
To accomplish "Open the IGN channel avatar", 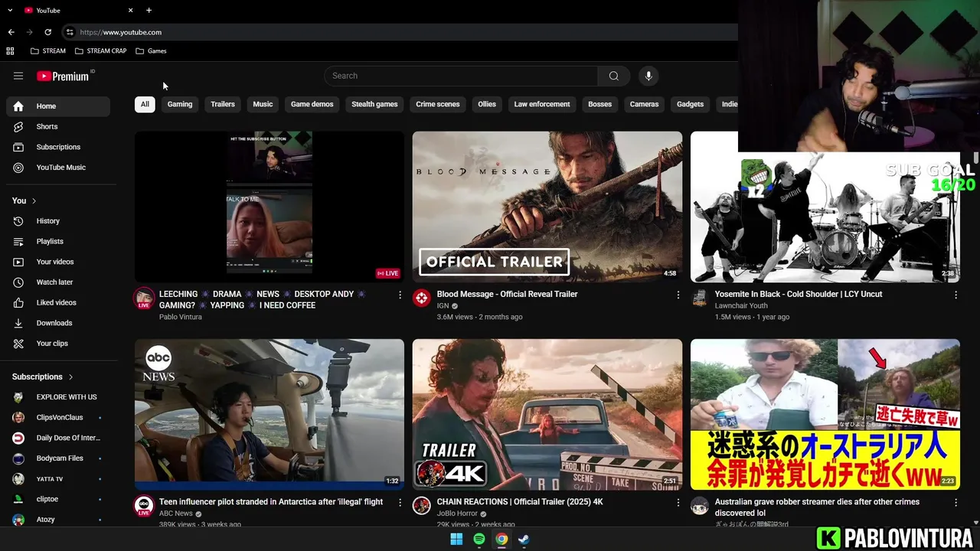I will point(422,298).
